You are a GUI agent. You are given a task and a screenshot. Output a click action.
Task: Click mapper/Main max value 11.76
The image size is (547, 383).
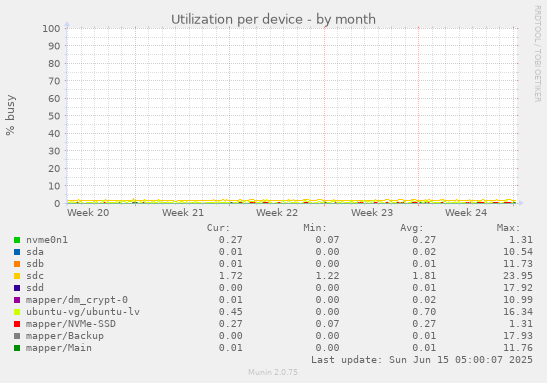coord(518,348)
